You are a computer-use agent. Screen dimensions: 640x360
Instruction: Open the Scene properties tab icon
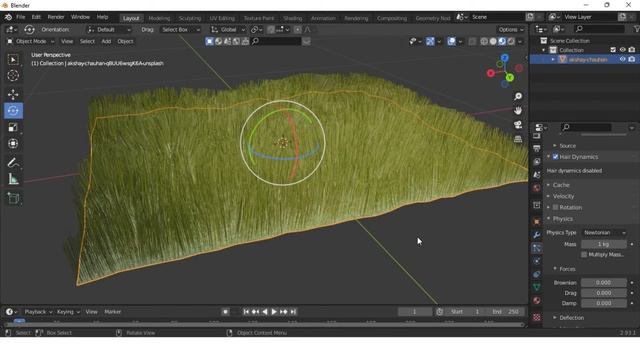pos(537,175)
